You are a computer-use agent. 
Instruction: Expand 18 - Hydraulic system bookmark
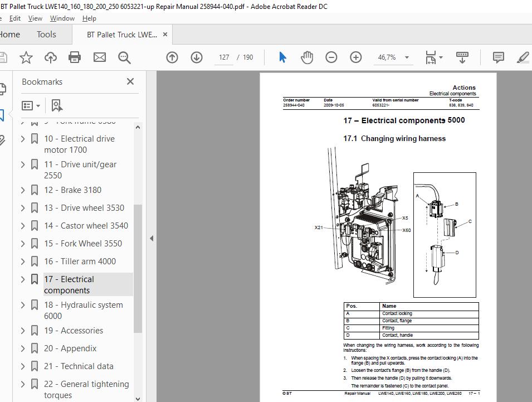point(23,305)
